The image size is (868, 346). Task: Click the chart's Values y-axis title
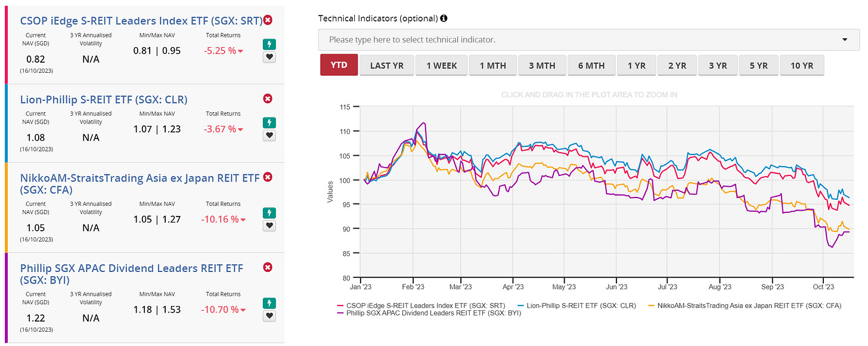pos(330,192)
